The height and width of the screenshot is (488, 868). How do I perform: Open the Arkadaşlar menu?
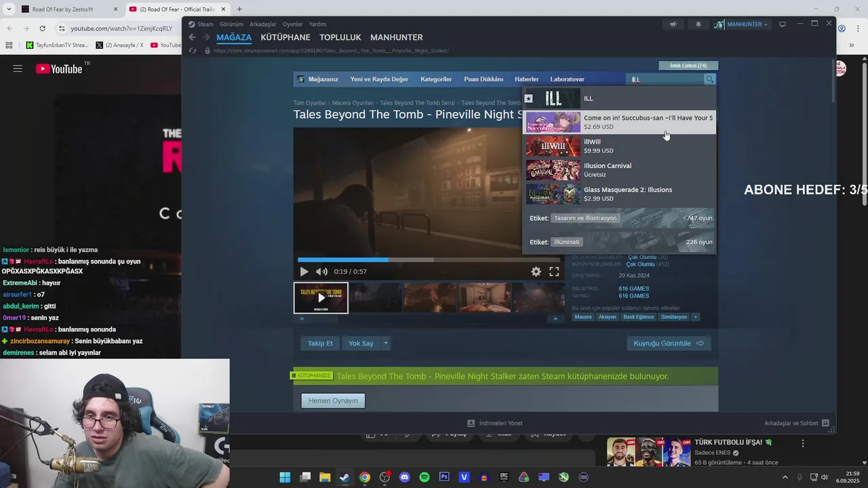(263, 24)
